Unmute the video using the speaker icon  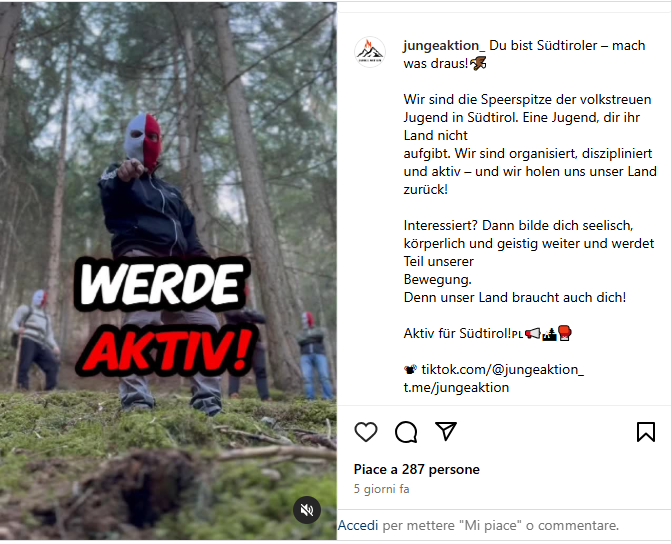[x=307, y=510]
